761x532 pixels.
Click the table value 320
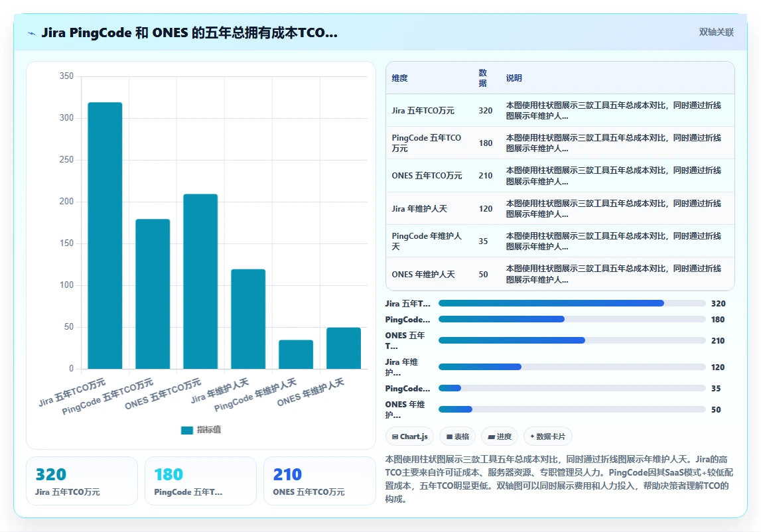coord(486,111)
